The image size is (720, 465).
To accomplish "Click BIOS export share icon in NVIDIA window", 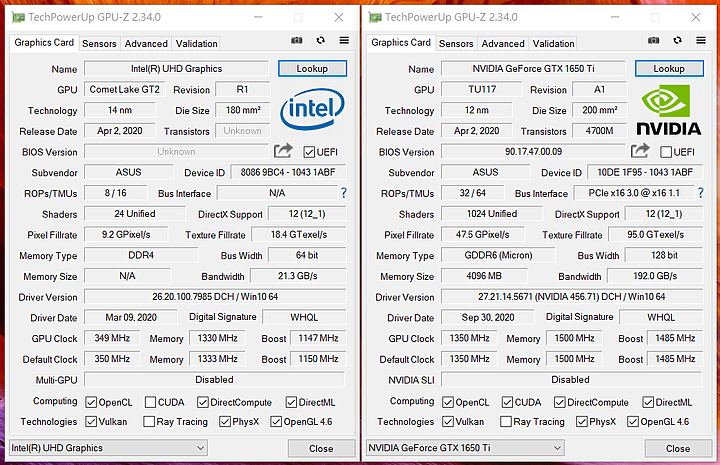I will coord(640,151).
